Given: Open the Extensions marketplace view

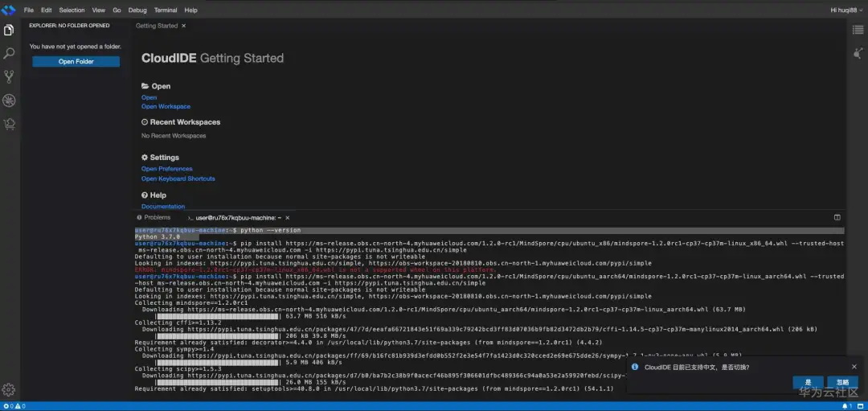Looking at the screenshot, I should point(9,124).
